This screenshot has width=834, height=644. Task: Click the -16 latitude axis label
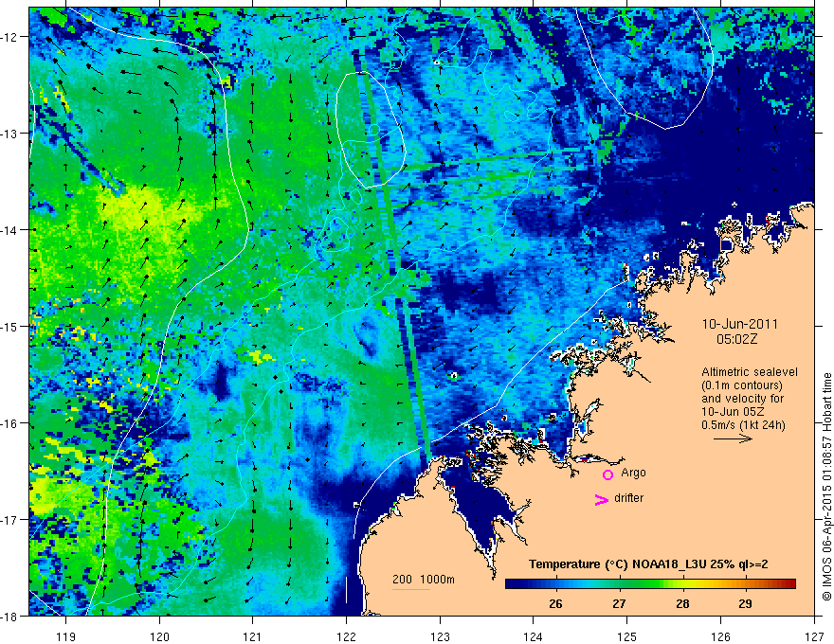click(10, 423)
